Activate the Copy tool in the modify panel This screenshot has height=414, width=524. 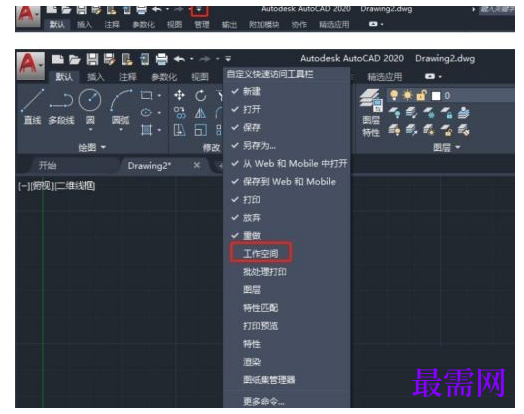pos(179,113)
